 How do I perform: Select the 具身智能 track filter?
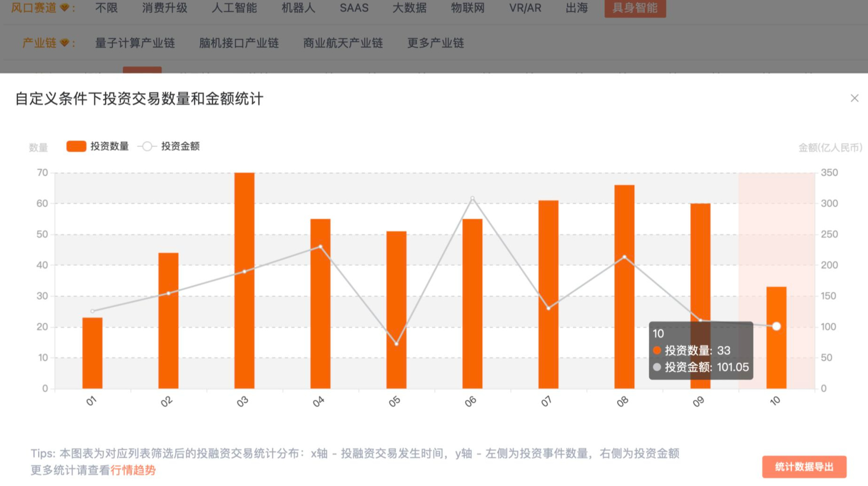(x=635, y=8)
